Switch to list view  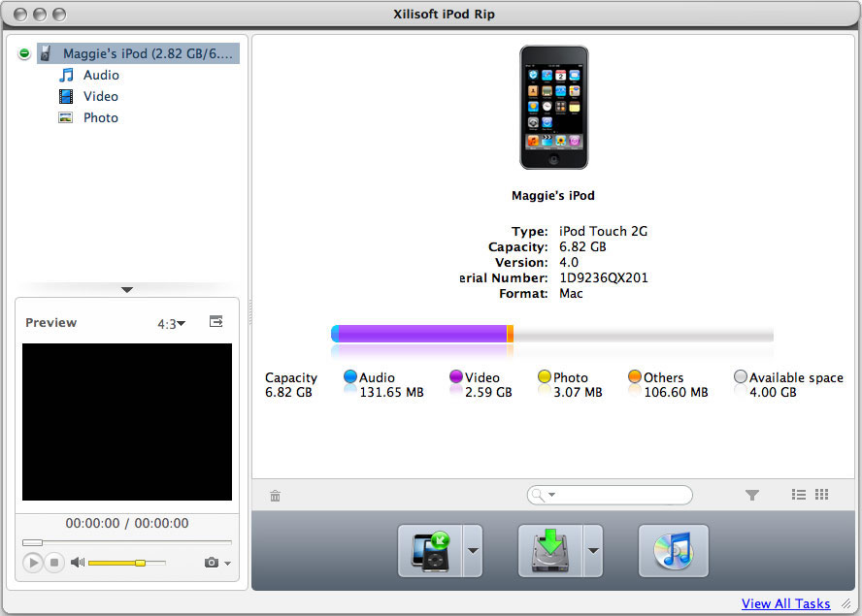pos(798,495)
